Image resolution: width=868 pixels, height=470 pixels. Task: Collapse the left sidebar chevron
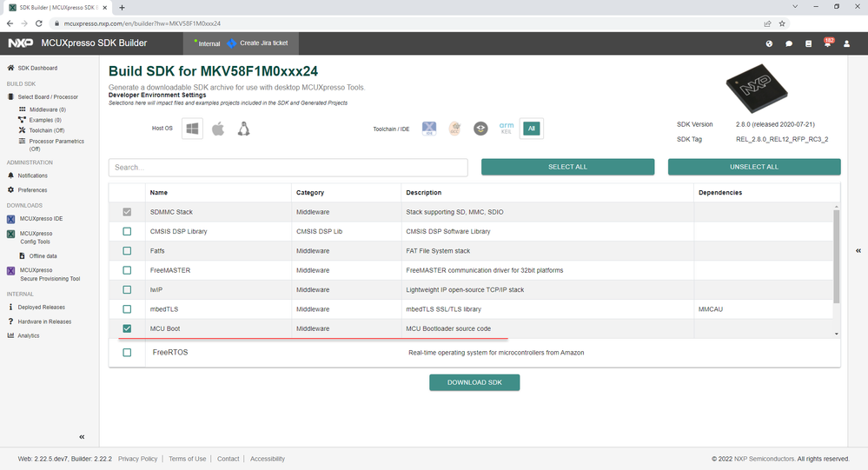click(82, 437)
